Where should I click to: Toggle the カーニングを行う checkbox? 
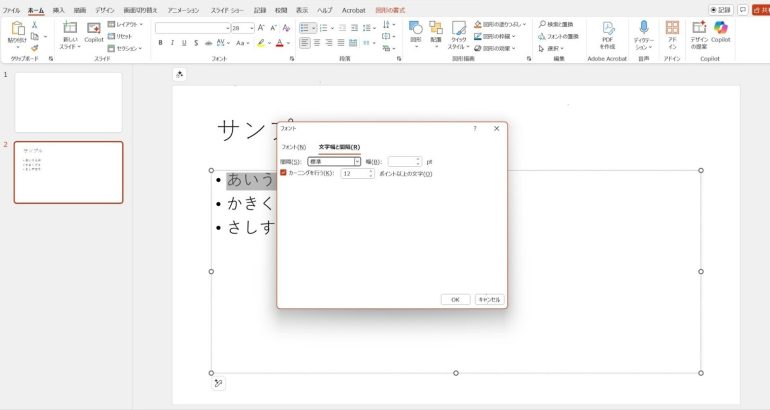tap(283, 173)
